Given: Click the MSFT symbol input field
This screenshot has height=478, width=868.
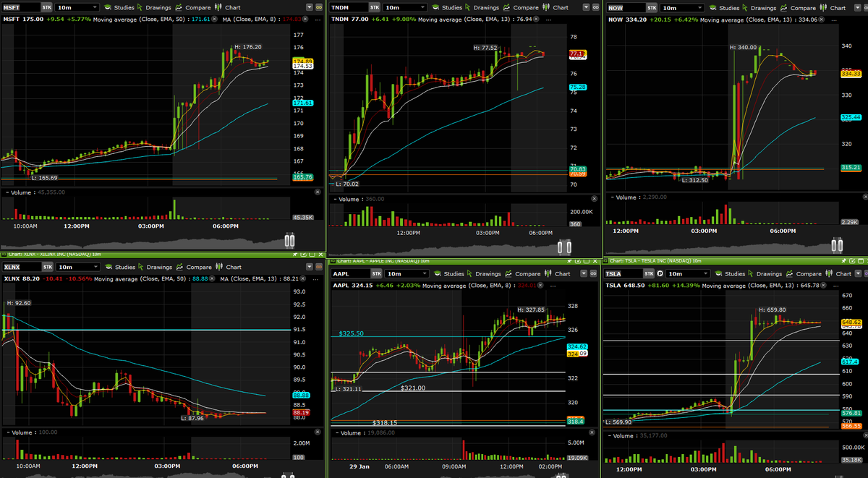Looking at the screenshot, I should click(21, 7).
